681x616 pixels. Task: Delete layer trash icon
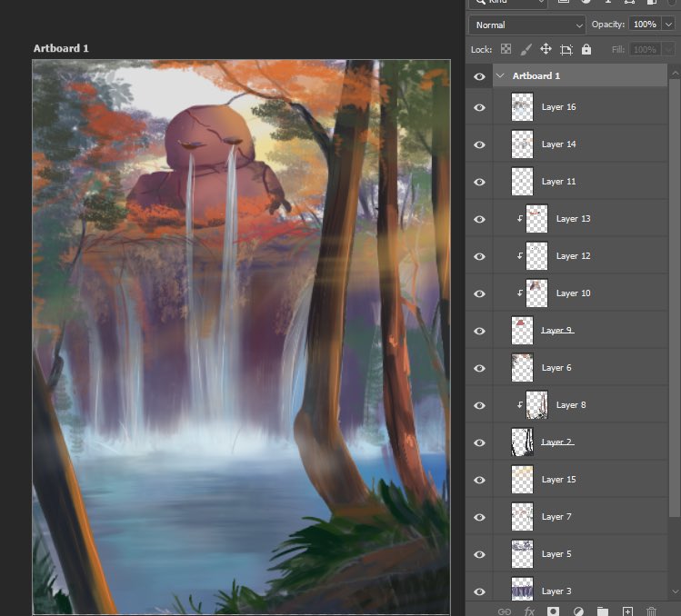651,611
